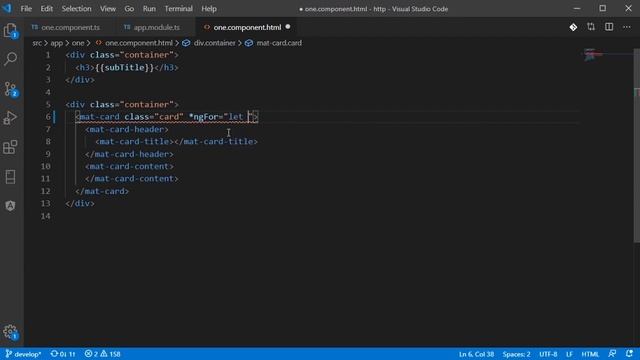Click the develop branch indicator
Viewport: 640px width, 360px height.
[23, 354]
